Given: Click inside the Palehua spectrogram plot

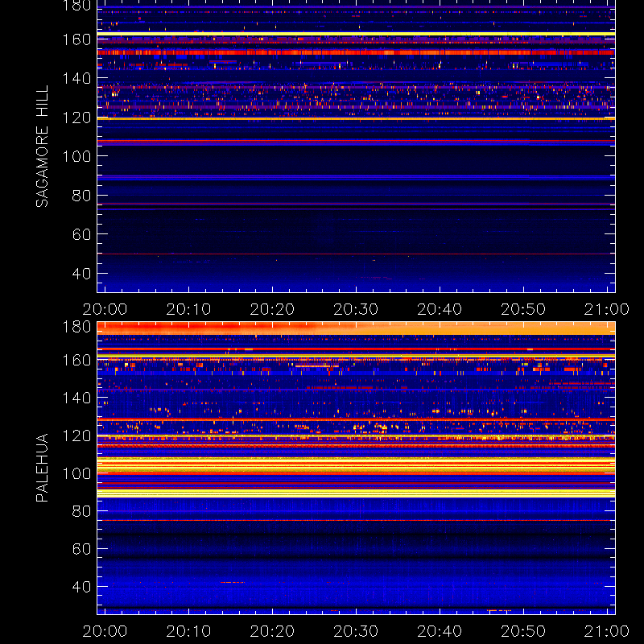Looking at the screenshot, I should [x=356, y=468].
